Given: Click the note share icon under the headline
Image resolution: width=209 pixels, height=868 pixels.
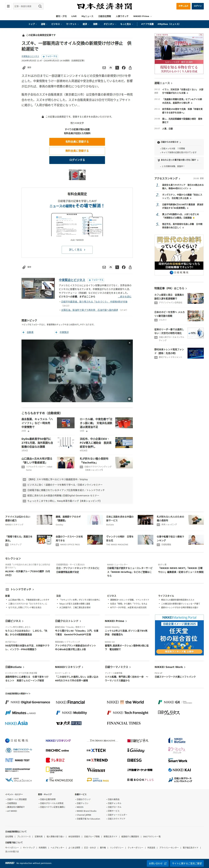Looking at the screenshot, I should [111, 68].
